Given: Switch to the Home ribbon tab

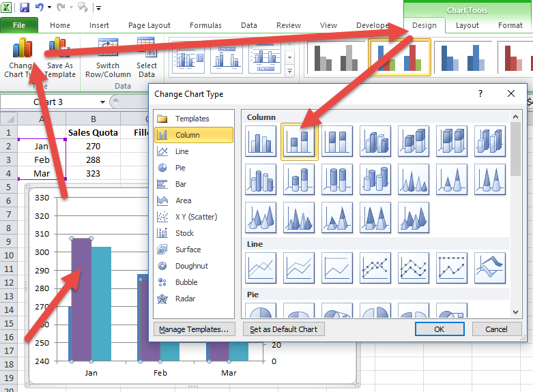Looking at the screenshot, I should point(60,25).
